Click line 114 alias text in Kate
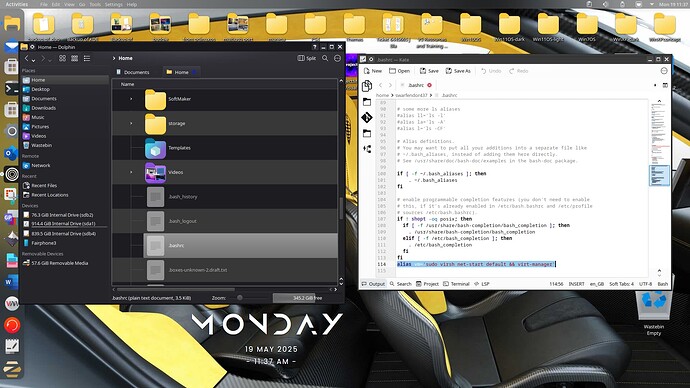This screenshot has height=388, width=690. (x=475, y=264)
